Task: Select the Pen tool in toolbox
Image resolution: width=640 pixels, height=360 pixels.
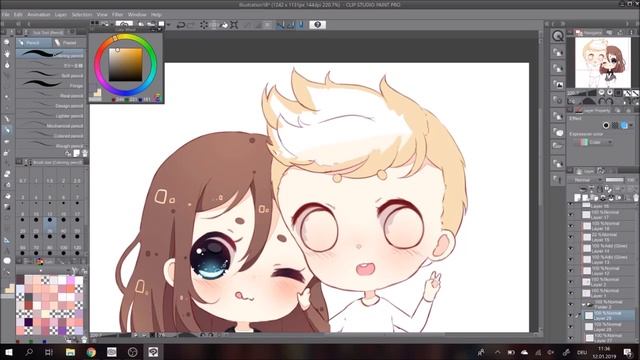Action: click(7, 119)
